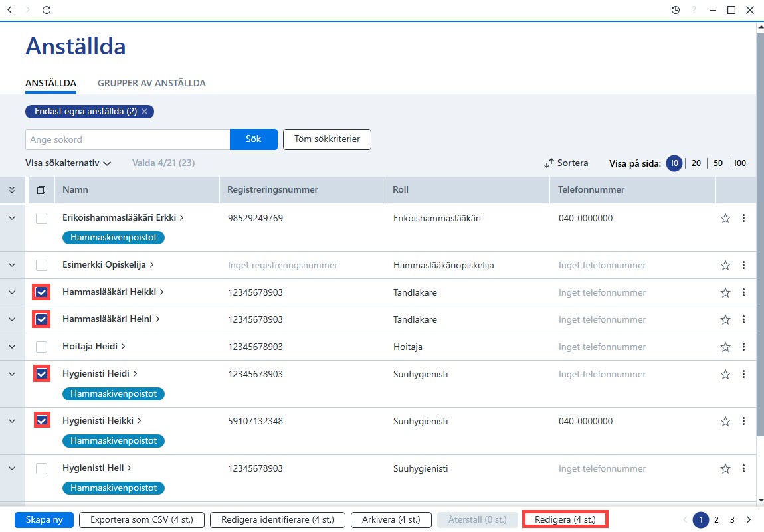Star the Hygienisti Heikki row
764x532 pixels.
(725, 422)
